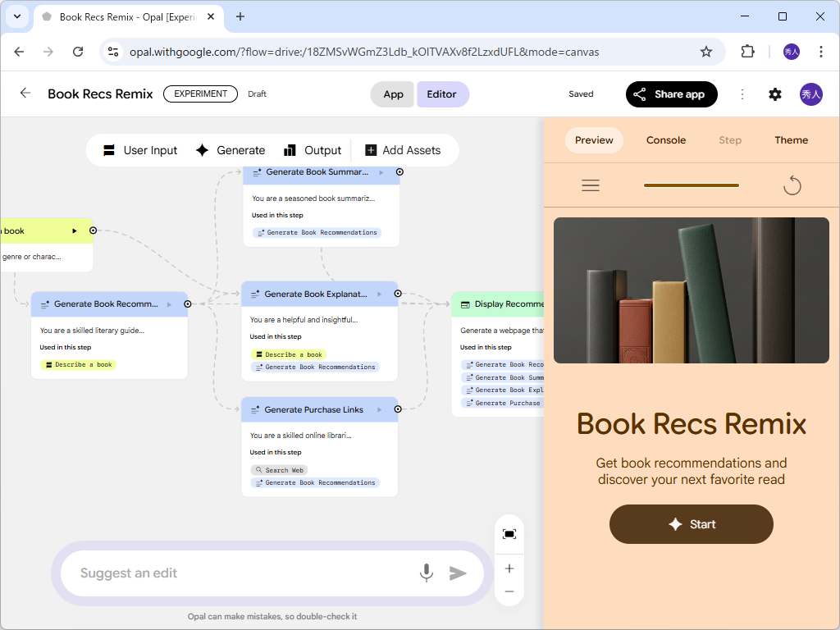This screenshot has width=840, height=630.
Task: Run the Describe a book node play arrow
Action: click(75, 231)
